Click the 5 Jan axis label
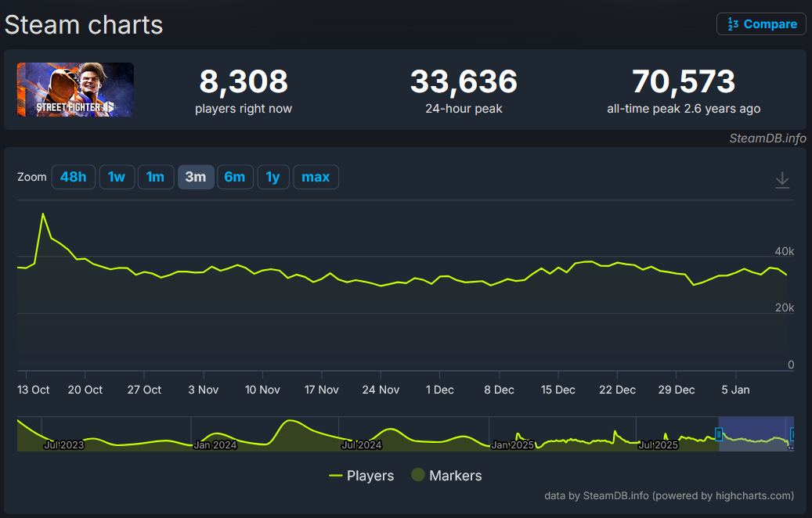 click(x=735, y=390)
